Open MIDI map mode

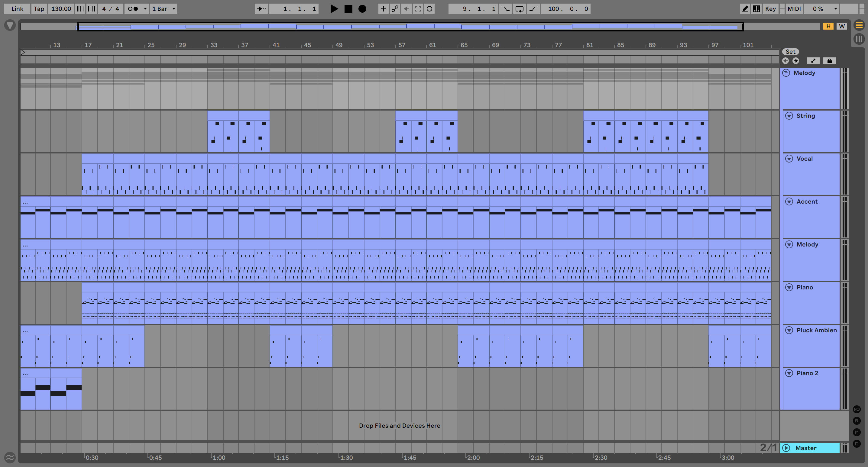point(794,9)
